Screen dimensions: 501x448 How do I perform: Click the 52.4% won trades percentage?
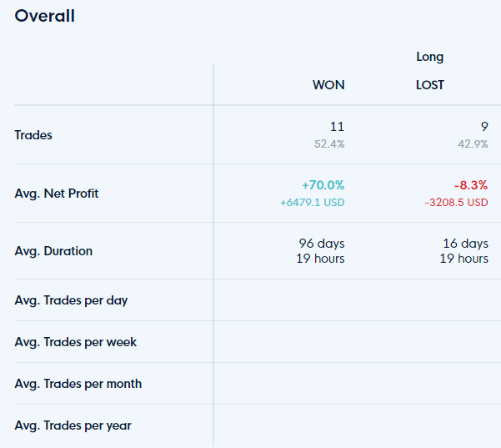329,143
